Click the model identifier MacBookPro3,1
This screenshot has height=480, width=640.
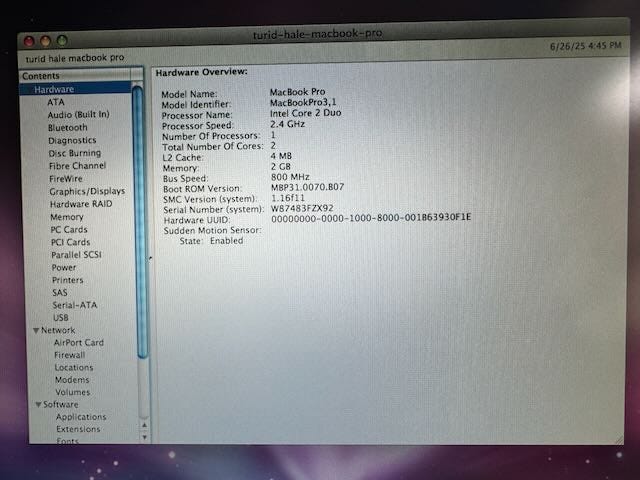click(x=303, y=102)
